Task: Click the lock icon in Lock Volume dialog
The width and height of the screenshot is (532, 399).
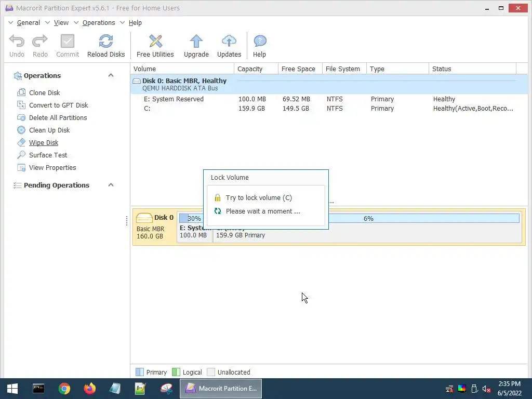Action: tap(218, 198)
